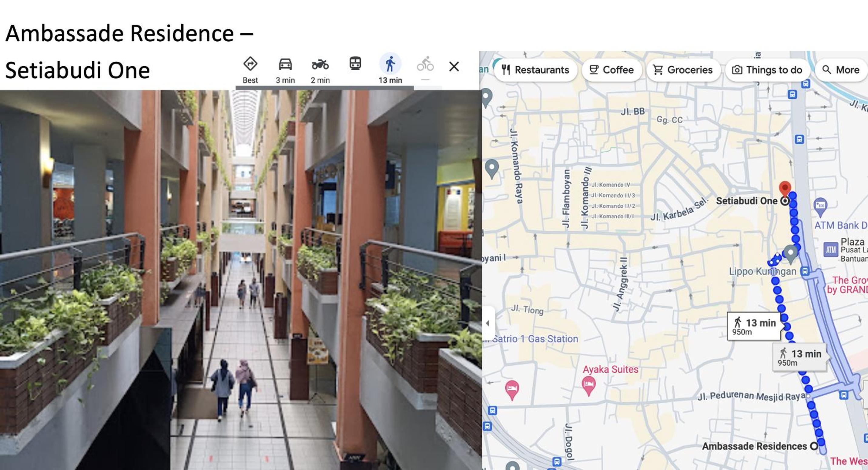868x470 pixels.
Task: Select the Ambassade Residences origin marker
Action: [x=814, y=446]
